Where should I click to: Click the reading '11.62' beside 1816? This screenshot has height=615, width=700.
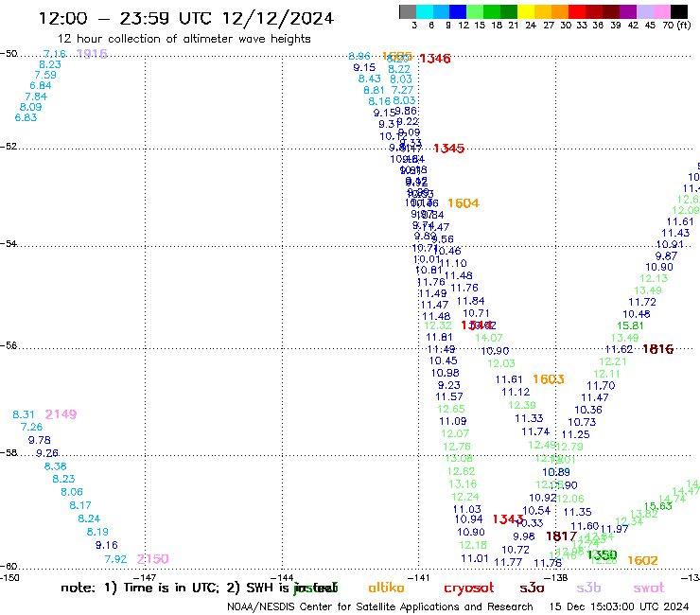[619, 349]
